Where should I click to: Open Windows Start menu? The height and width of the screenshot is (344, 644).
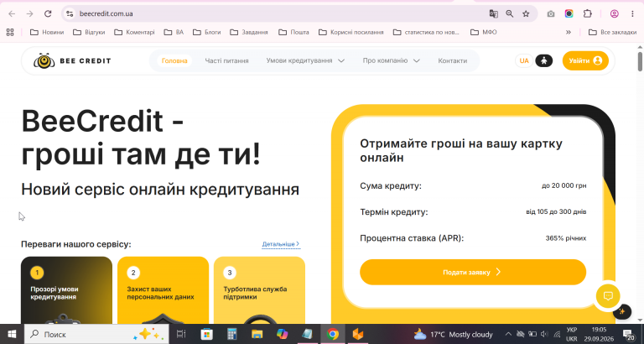tap(12, 334)
